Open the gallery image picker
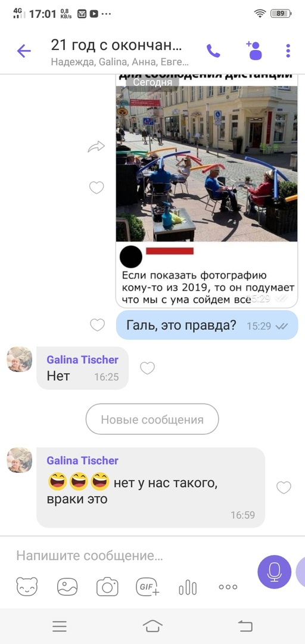 pos(67,587)
